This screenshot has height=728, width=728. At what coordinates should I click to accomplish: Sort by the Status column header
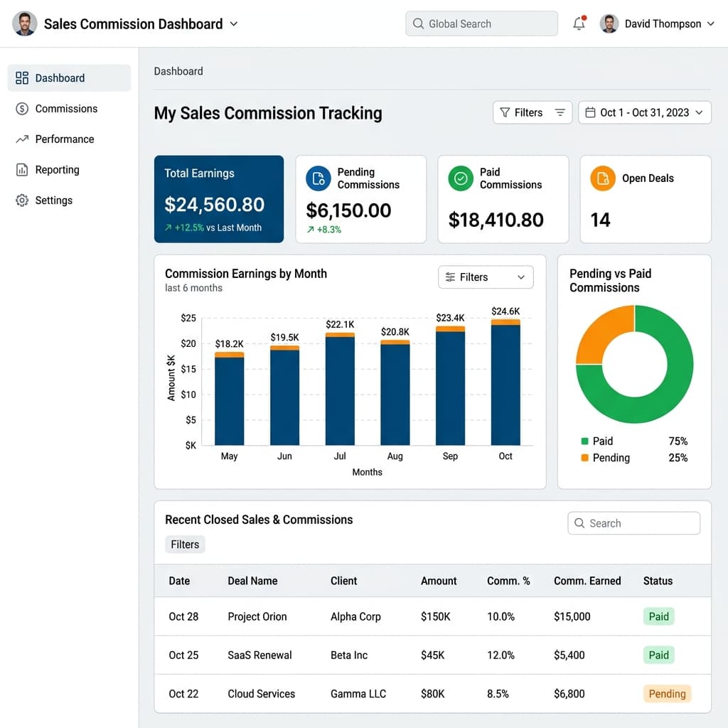point(658,581)
